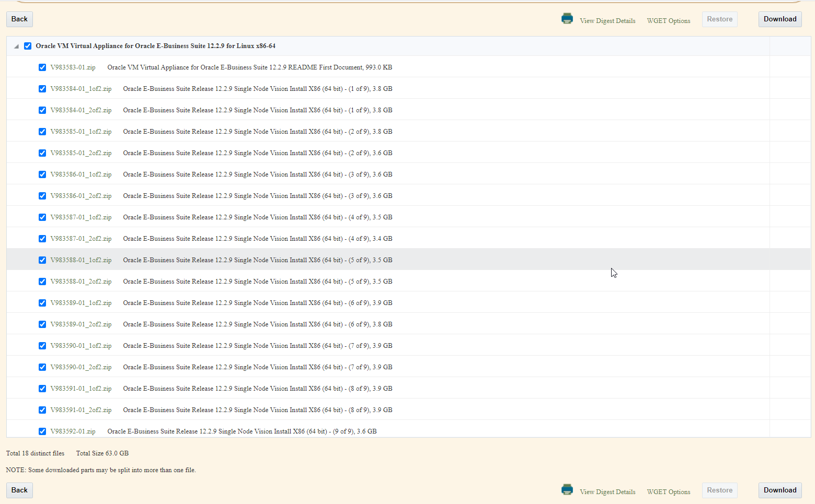Click the bottom printer icon

coord(567,490)
